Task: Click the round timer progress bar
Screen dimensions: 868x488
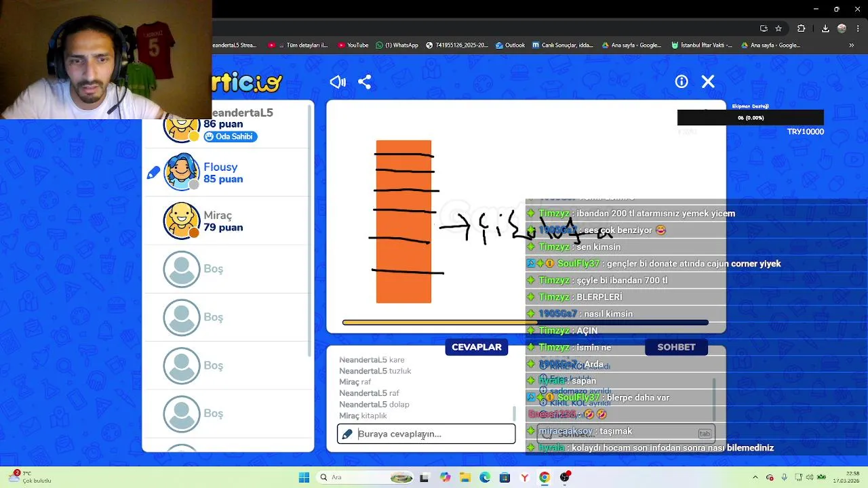Action: [x=526, y=323]
